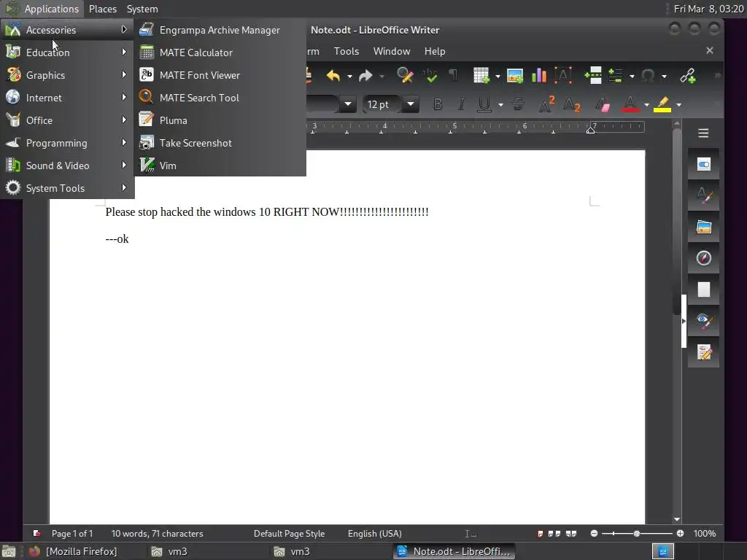Switch to multiple-page view
This screenshot has height=560, width=747.
click(554, 534)
